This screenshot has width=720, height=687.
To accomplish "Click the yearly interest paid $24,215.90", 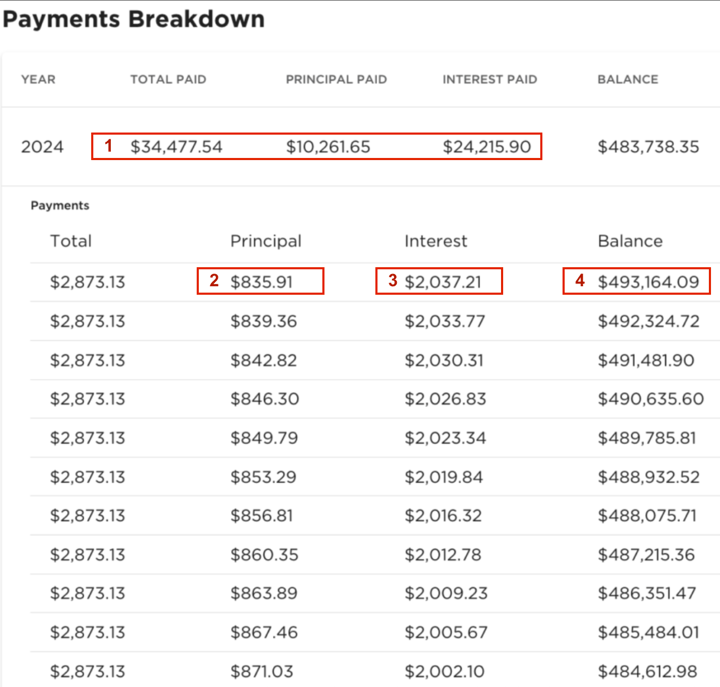I will (x=487, y=147).
